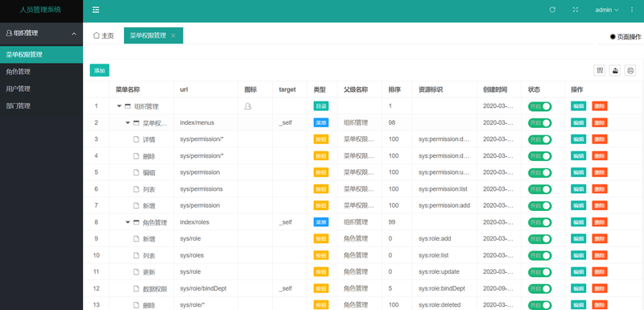The height and width of the screenshot is (310, 644).
Task: Open 部门管理 in the sidebar
Action: tap(42, 105)
